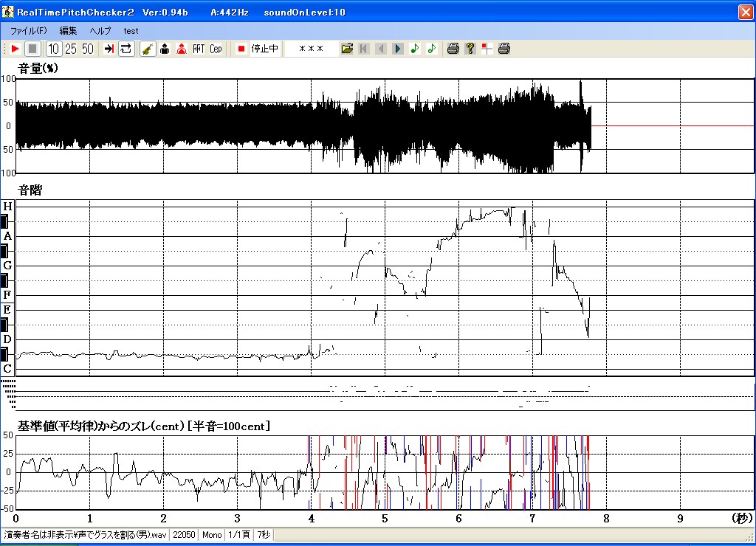Click the D key on piano scale
The width and height of the screenshot is (756, 546).
7,339
